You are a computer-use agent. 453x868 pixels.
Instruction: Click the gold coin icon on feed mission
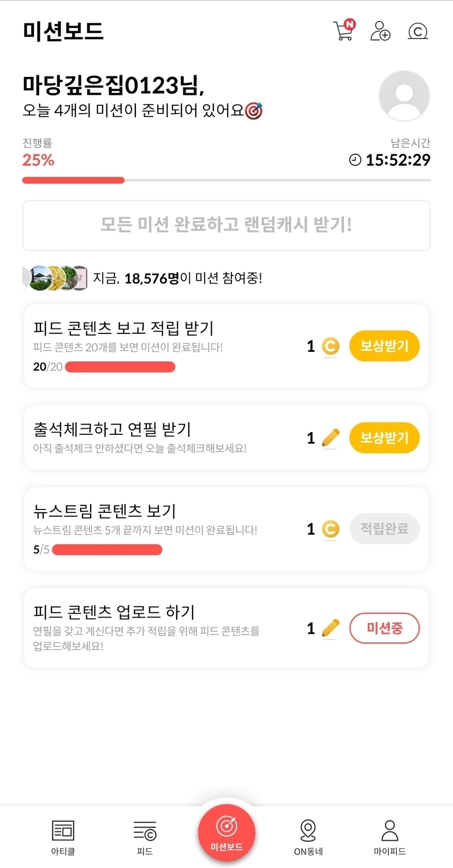point(330,346)
